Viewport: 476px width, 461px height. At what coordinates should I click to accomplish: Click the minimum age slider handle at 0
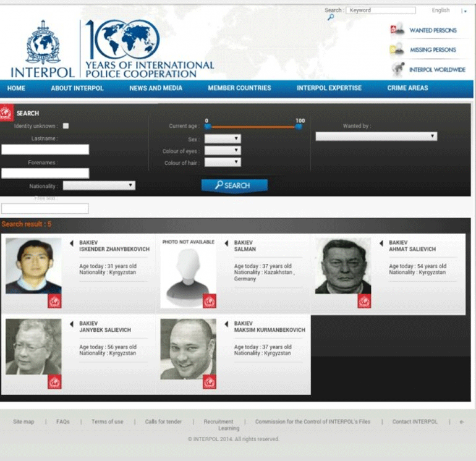(x=208, y=127)
